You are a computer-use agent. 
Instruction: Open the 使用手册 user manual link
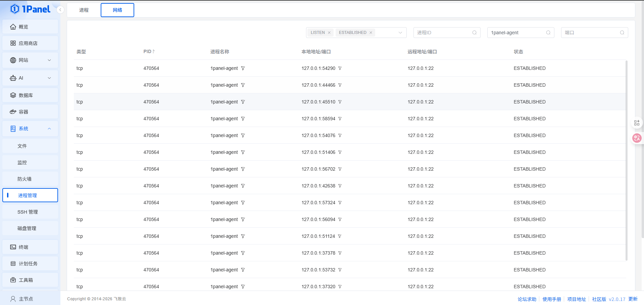click(551, 299)
